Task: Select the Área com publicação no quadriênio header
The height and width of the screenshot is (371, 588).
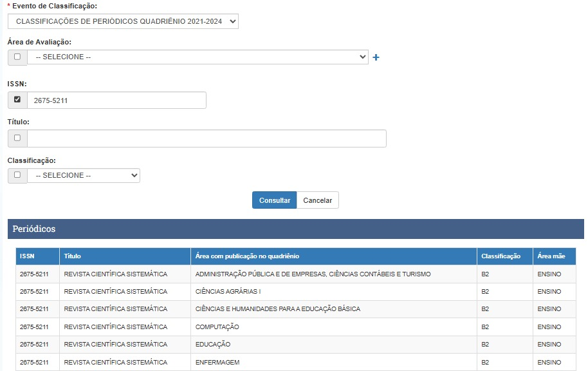Action: 333,256
